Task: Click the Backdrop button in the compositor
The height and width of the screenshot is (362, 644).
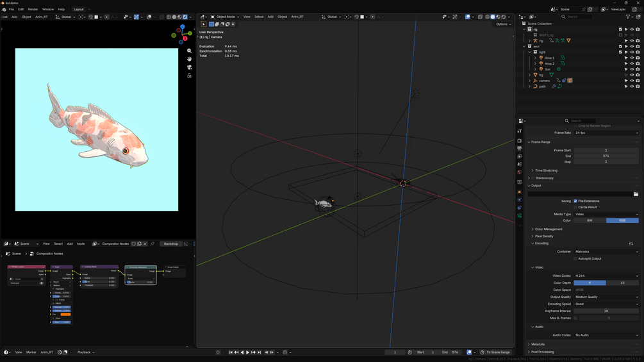Action: click(x=171, y=244)
